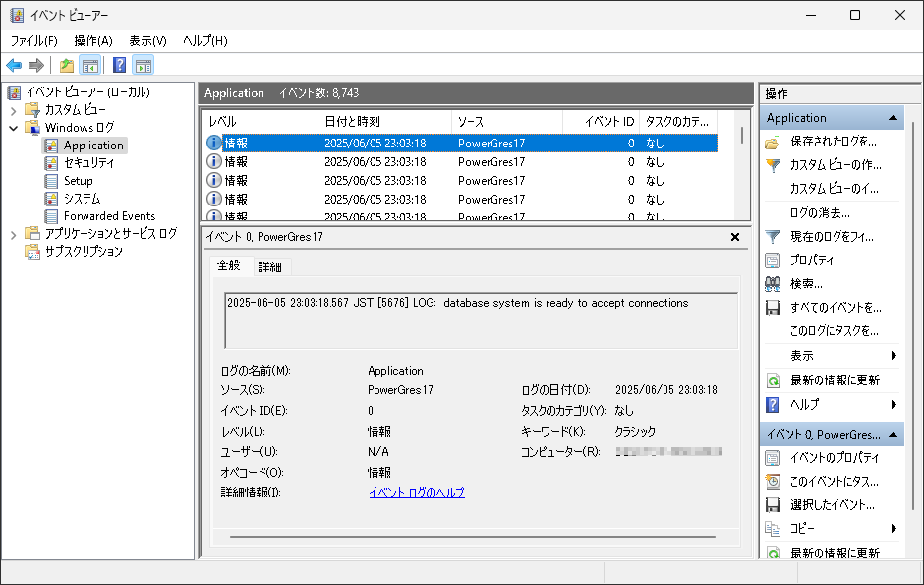Click info icon of selected first row
Image resolution: width=924 pixels, height=585 pixels.
(214, 144)
